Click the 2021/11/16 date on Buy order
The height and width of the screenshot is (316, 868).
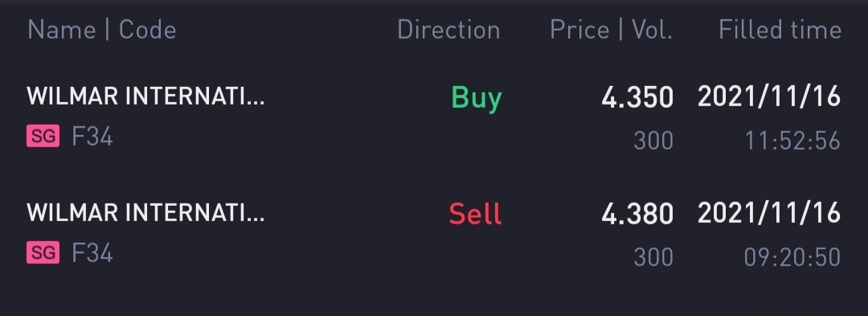[769, 96]
